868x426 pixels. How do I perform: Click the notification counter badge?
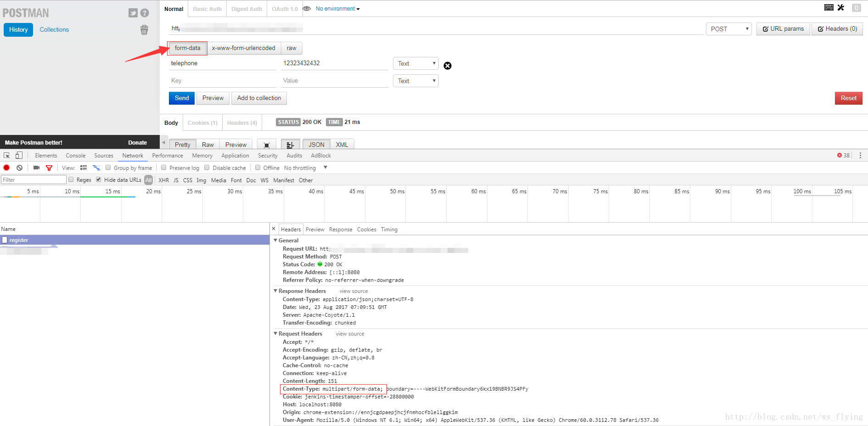coord(857,8)
